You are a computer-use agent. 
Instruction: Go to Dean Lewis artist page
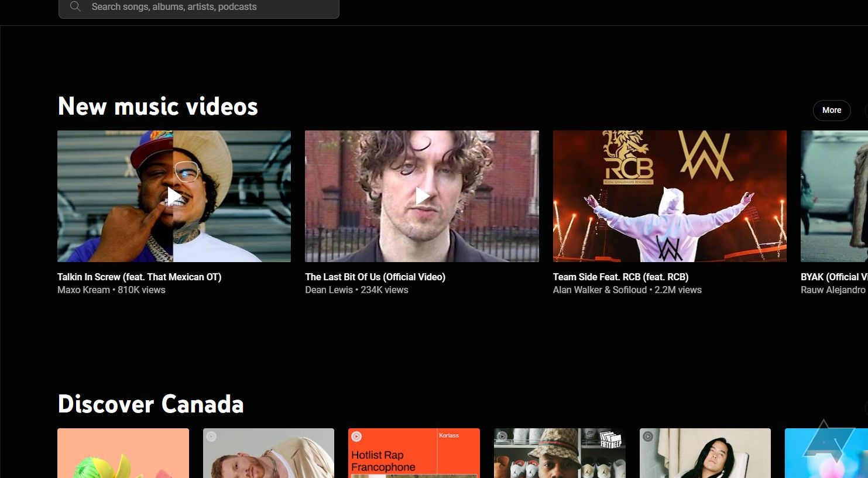tap(329, 290)
